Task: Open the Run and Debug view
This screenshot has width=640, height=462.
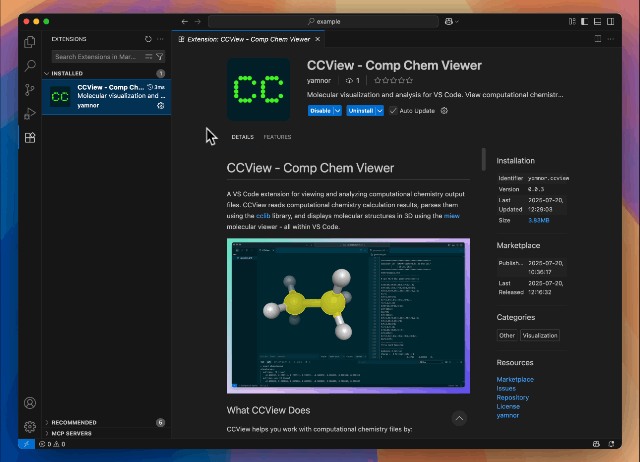Action: [30, 113]
